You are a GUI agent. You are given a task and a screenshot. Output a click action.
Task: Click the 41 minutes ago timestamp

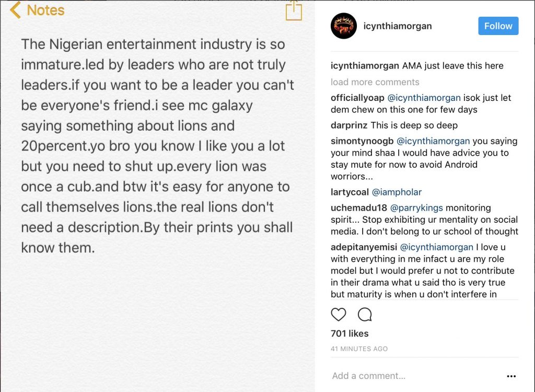[359, 349]
